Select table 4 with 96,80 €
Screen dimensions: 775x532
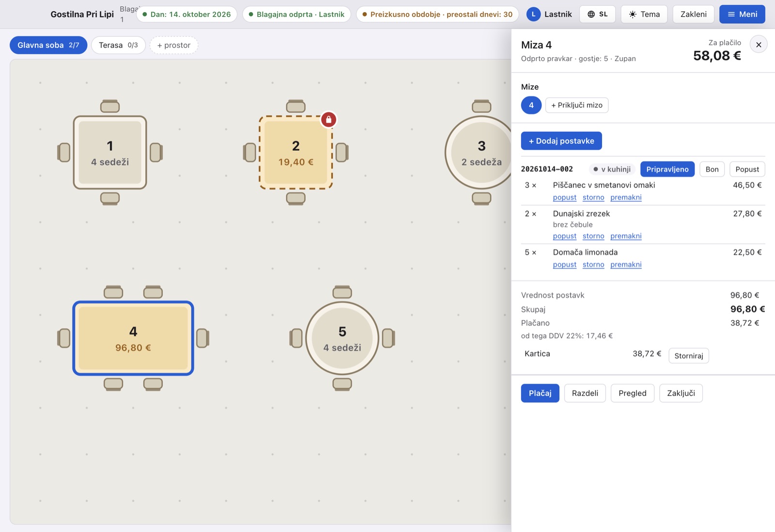tap(133, 338)
